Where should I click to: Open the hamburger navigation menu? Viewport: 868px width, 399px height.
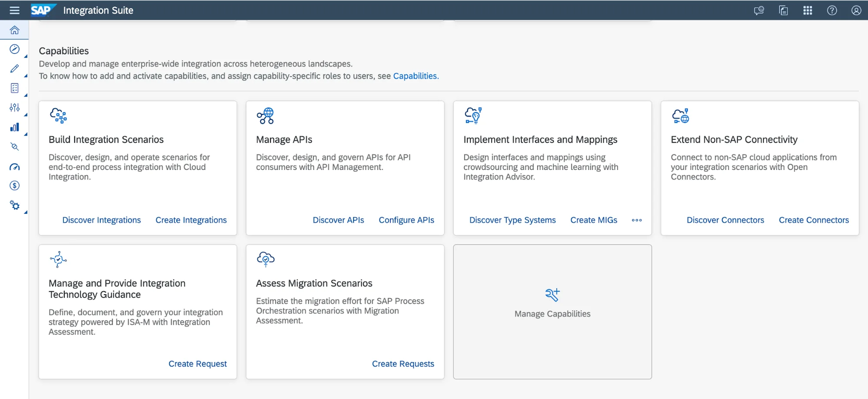click(14, 10)
